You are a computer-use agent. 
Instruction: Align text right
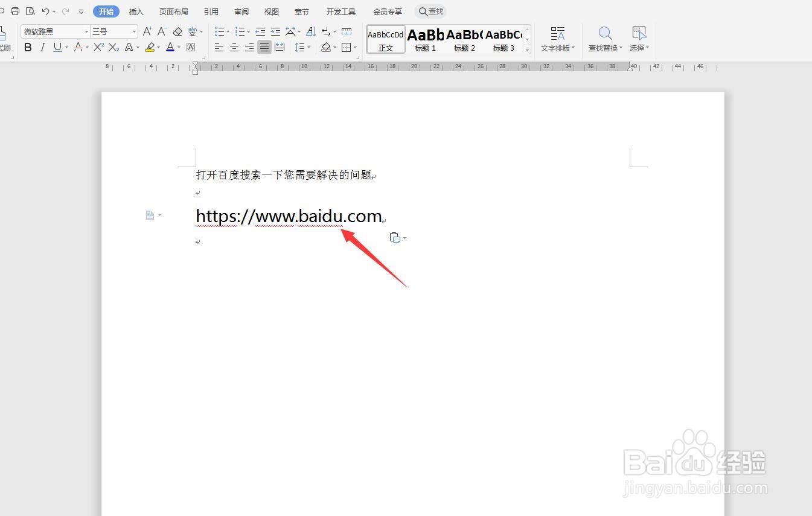249,47
